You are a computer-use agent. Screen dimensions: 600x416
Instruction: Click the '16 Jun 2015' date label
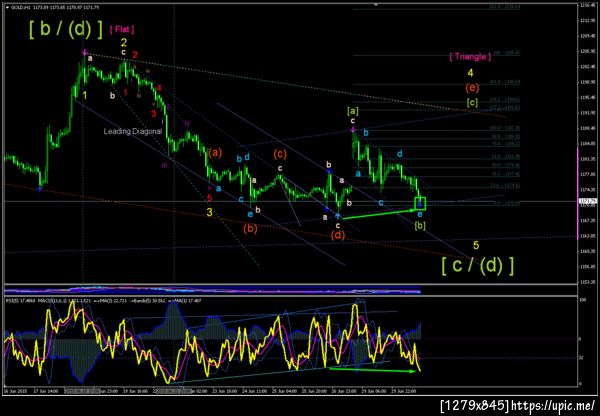pyautogui.click(x=13, y=392)
